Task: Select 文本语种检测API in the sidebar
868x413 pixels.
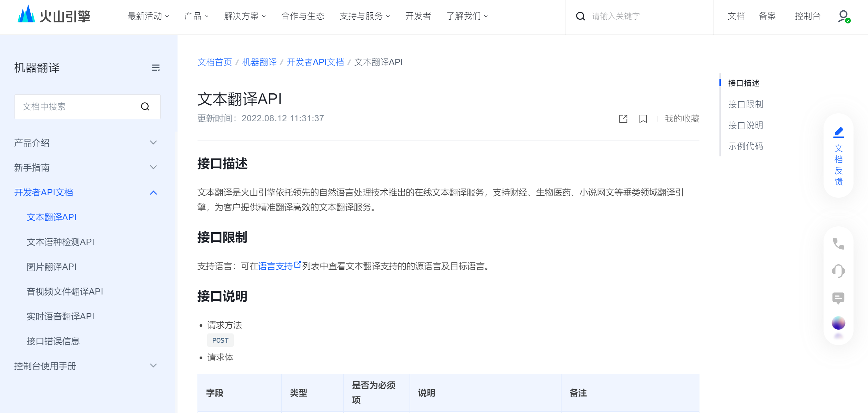Action: 60,242
